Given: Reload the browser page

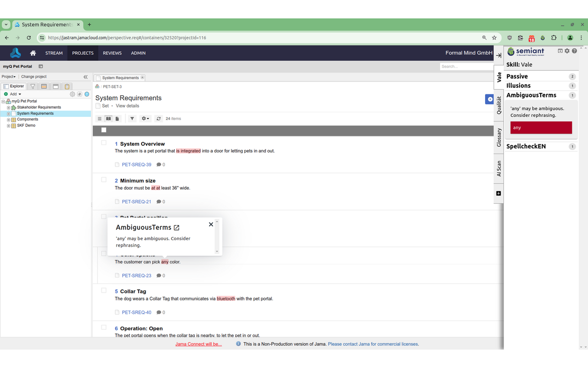Looking at the screenshot, I should coord(29,38).
